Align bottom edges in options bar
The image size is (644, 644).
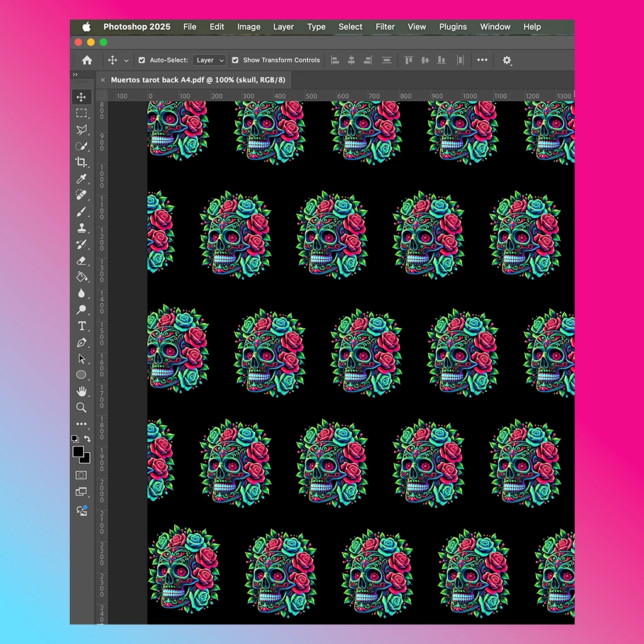pyautogui.click(x=441, y=60)
